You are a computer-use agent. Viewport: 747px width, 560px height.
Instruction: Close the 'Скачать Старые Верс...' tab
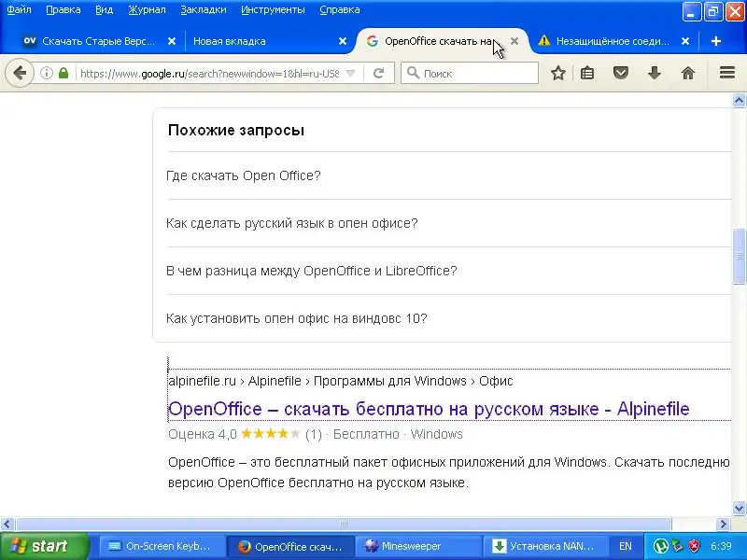coord(172,41)
